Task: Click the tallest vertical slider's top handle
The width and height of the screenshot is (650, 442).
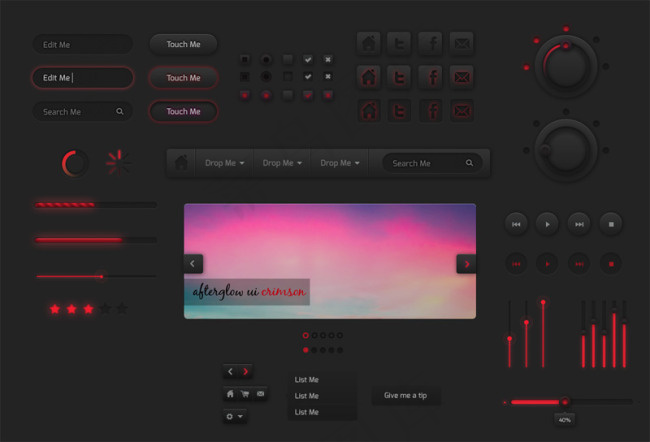Action: pos(543,302)
